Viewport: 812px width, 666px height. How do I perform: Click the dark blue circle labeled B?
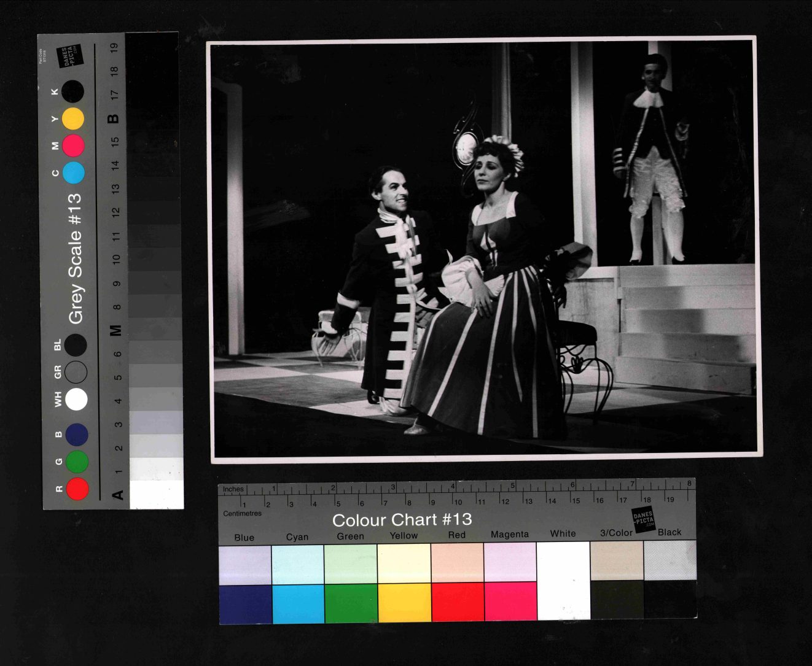pos(77,435)
